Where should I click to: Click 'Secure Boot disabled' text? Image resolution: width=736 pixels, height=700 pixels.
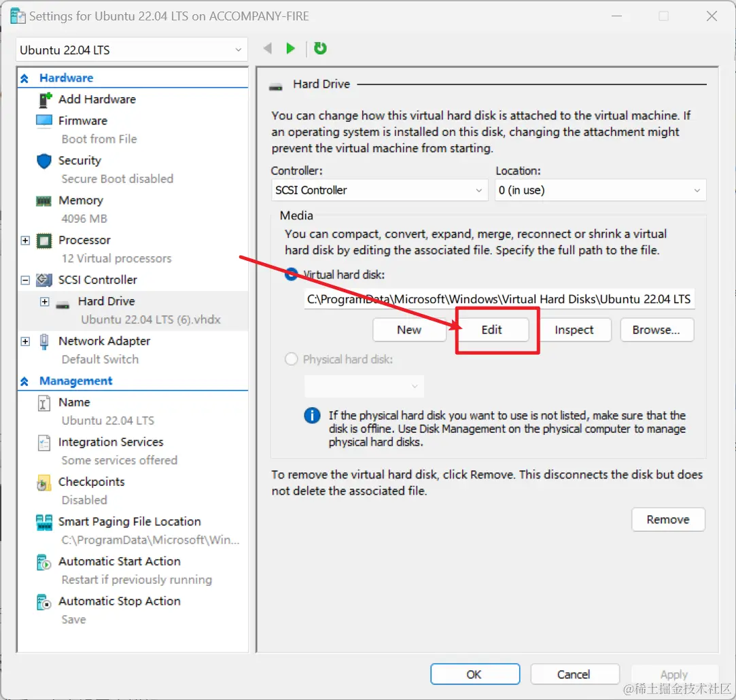click(118, 179)
